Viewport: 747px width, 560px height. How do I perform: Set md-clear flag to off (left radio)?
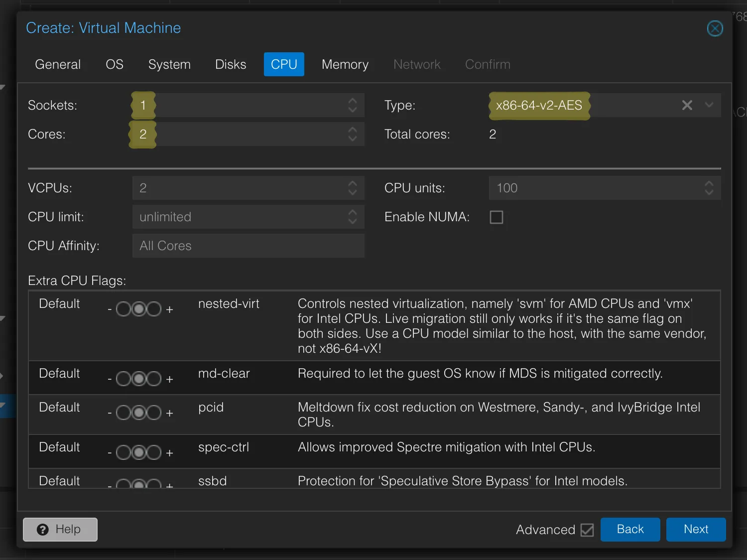124,379
